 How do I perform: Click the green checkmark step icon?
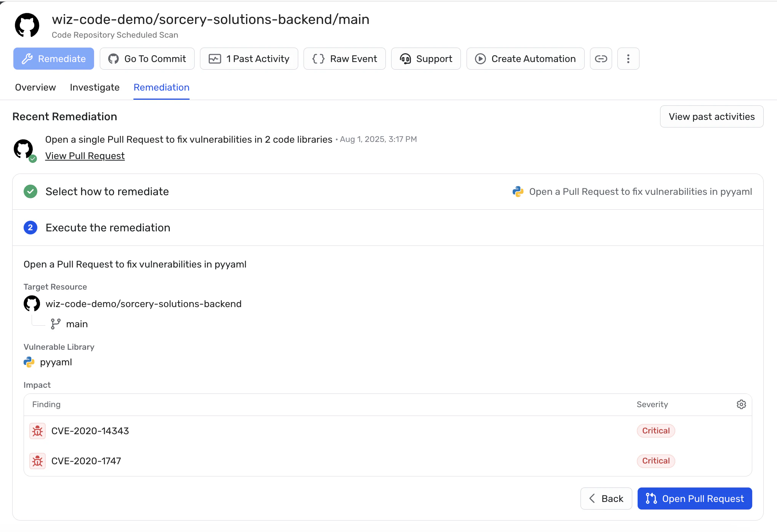(30, 191)
